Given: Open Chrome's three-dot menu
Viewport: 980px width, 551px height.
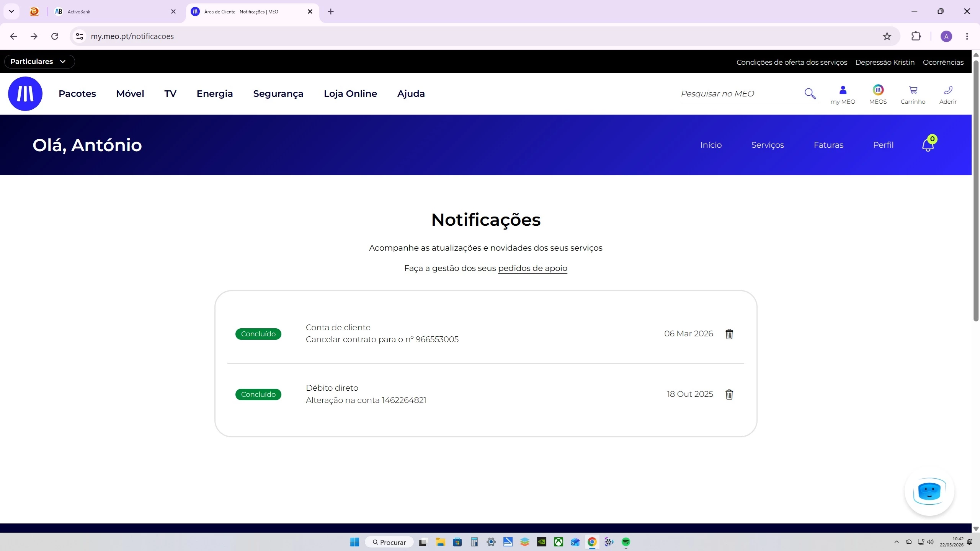Looking at the screenshot, I should [967, 36].
